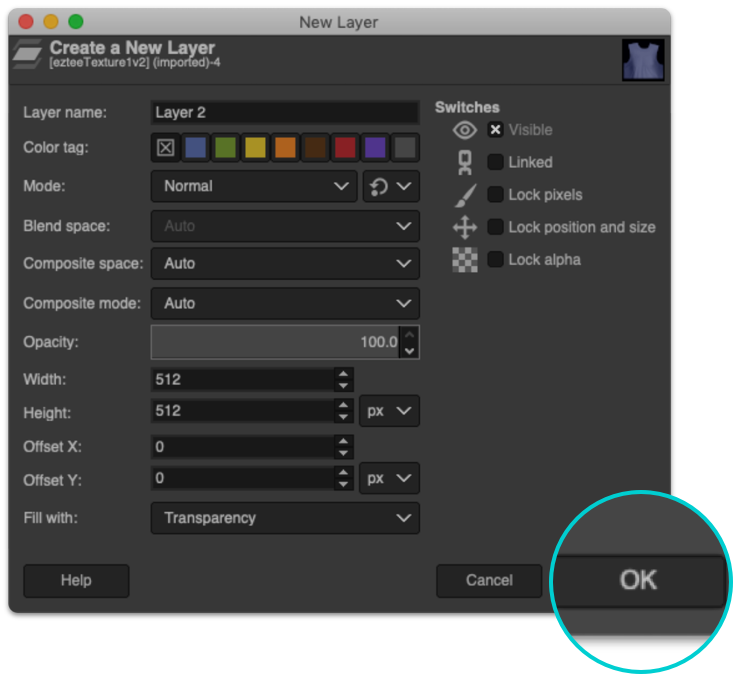Click the Offset Y value field

[x=242, y=479]
